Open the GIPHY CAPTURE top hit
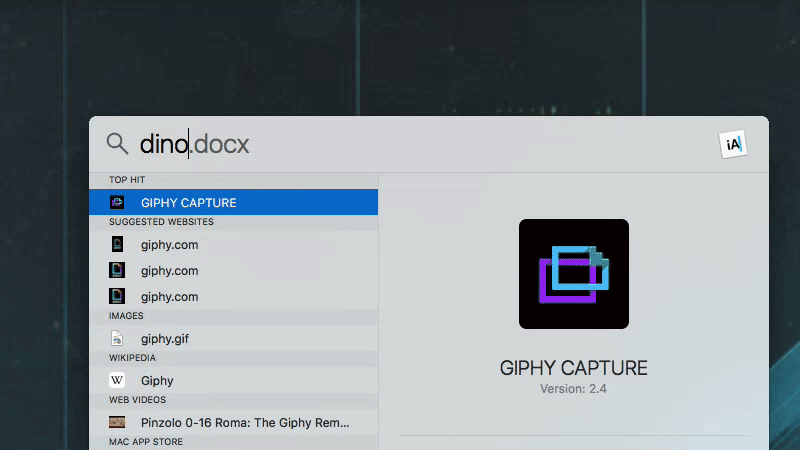The width and height of the screenshot is (800, 450). coord(234,203)
